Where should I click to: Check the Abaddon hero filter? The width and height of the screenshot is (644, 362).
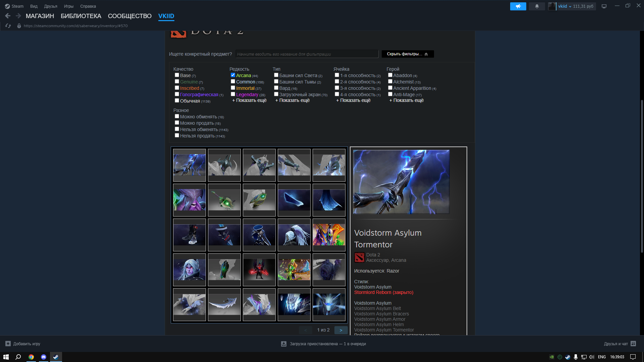click(x=390, y=75)
